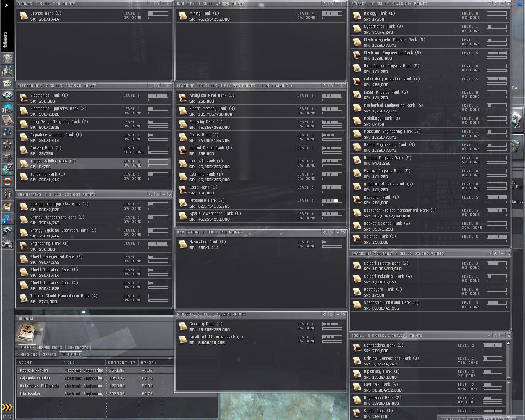Viewport: 525px width, 420px height.
Task: Select the Tactical Shield Manipulation skill row
Action: click(x=95, y=299)
